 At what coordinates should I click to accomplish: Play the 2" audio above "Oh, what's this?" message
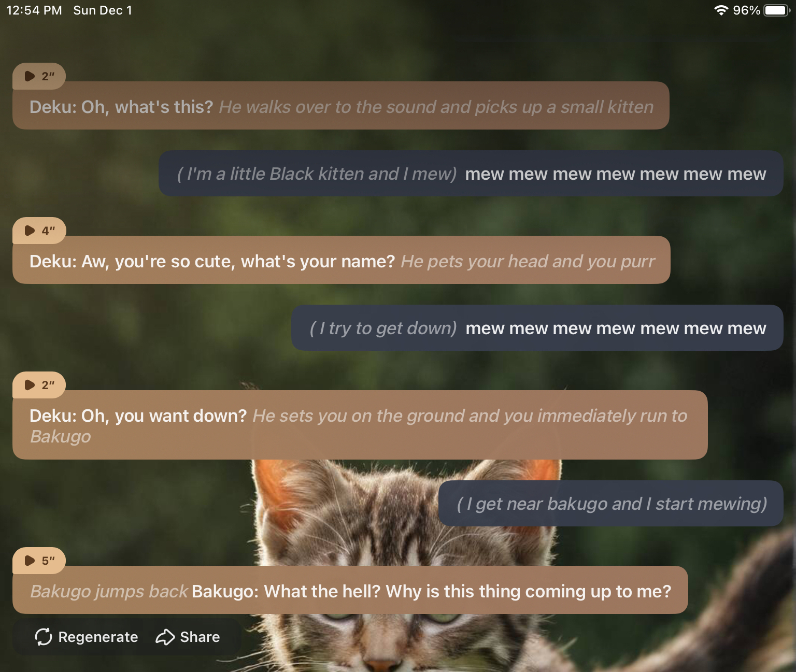(x=39, y=76)
